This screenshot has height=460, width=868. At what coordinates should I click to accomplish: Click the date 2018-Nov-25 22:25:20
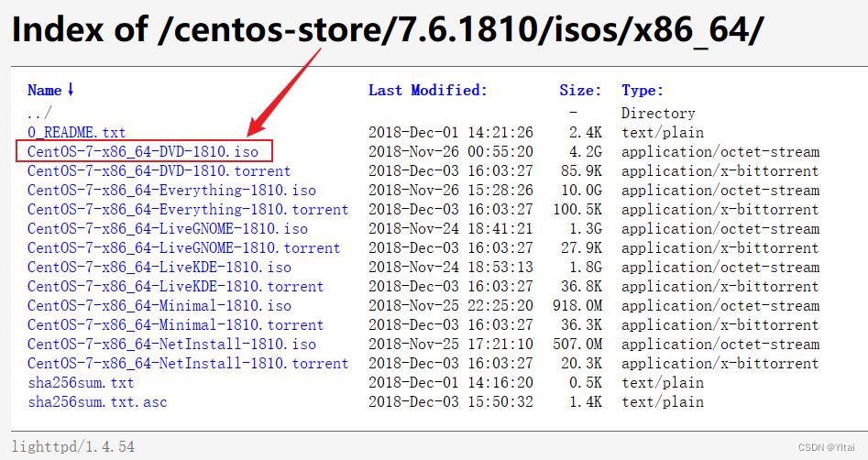(451, 305)
